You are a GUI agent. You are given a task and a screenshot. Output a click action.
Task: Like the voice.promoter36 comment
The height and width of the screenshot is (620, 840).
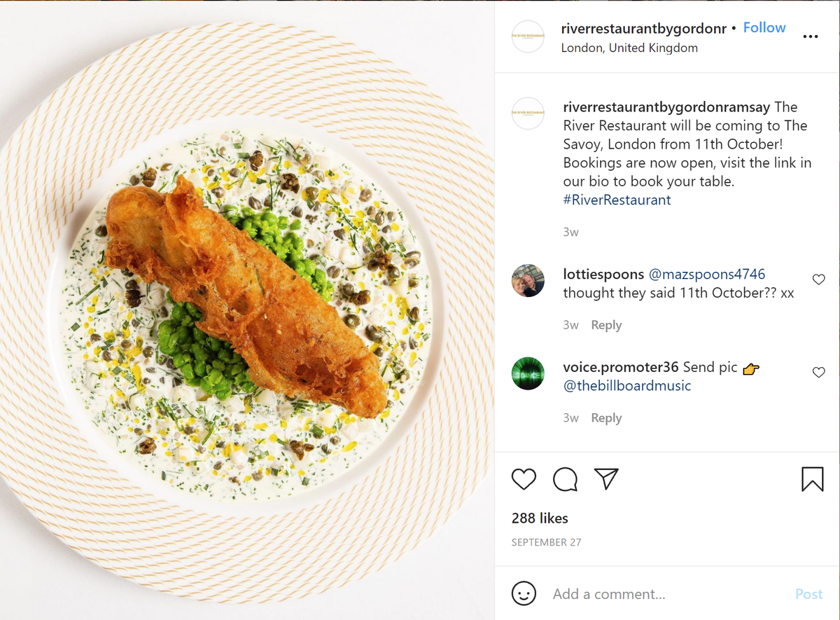pos(818,373)
